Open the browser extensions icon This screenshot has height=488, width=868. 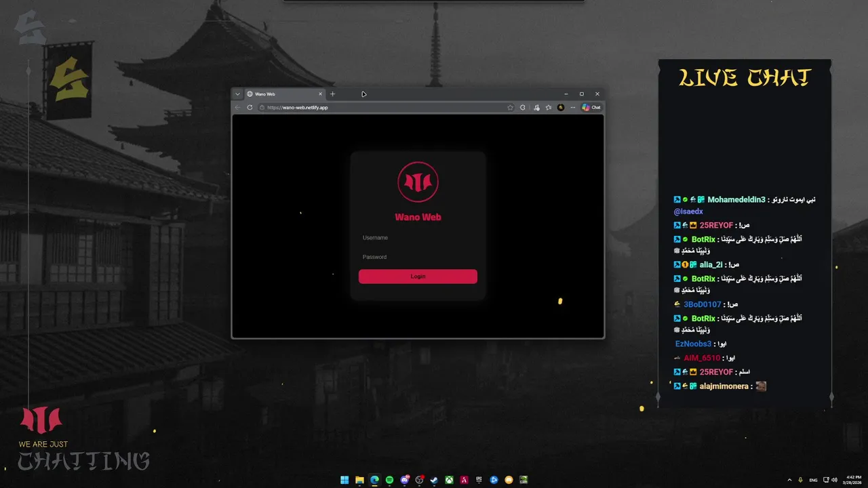point(523,107)
